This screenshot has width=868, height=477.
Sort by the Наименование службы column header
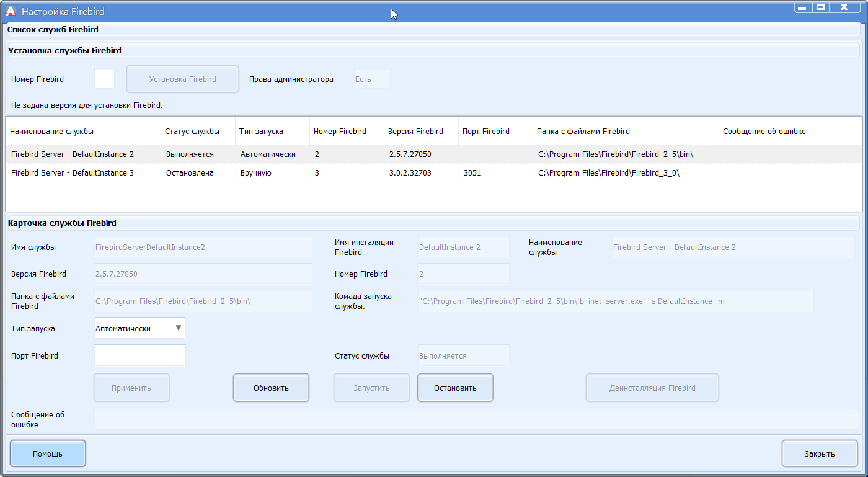pyautogui.click(x=83, y=131)
